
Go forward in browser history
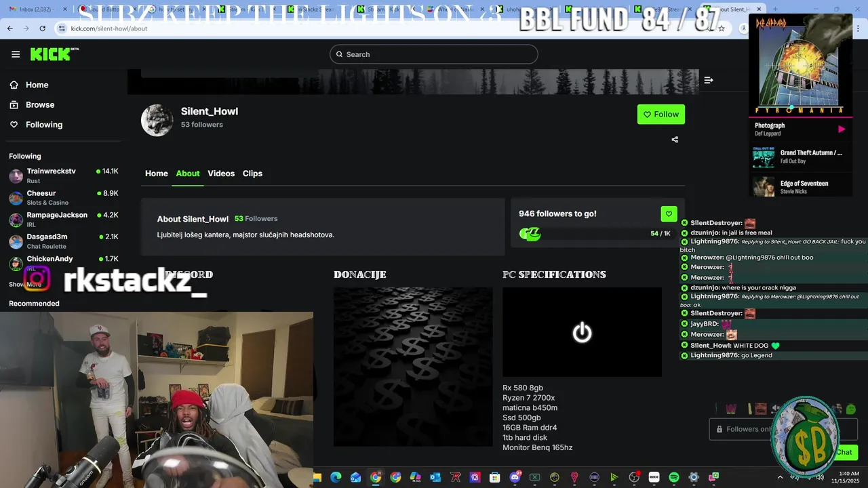tap(26, 28)
